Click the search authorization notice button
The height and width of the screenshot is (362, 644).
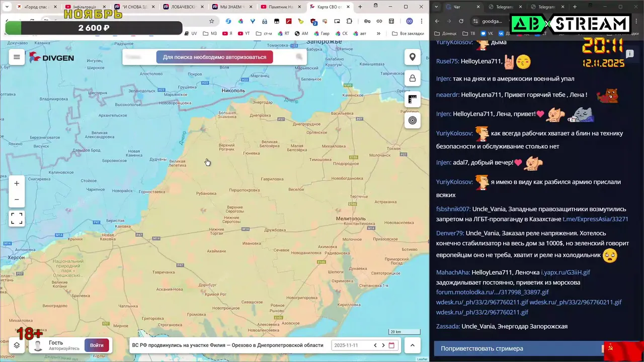214,57
